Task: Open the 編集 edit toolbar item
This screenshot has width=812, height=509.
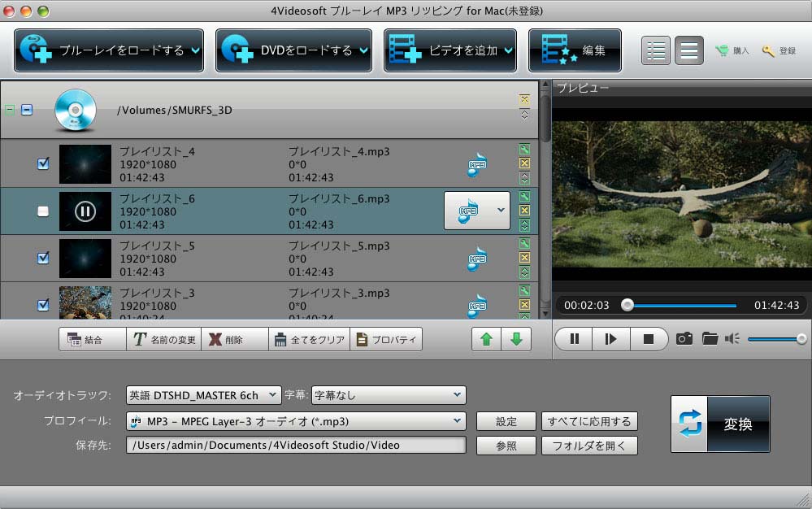Action: pyautogui.click(x=575, y=50)
